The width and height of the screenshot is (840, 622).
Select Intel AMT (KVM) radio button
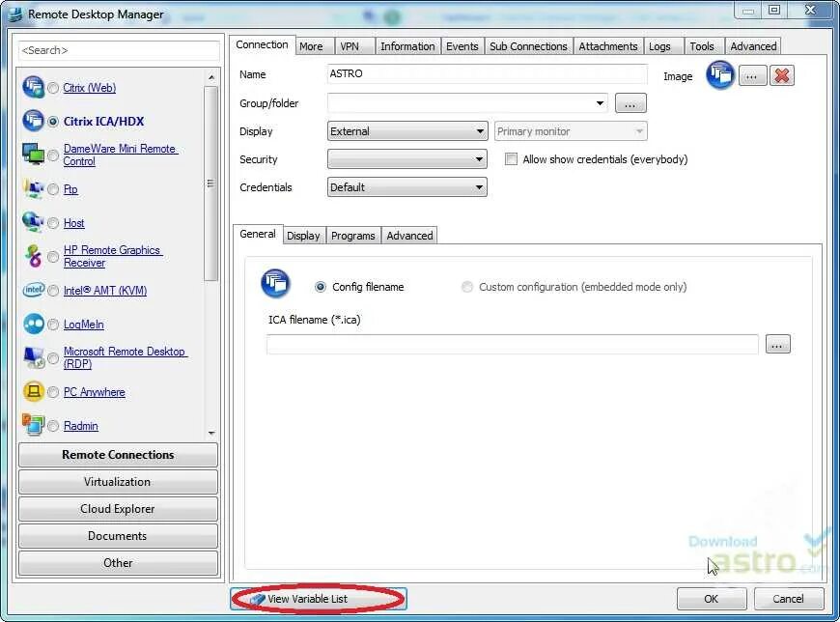(x=53, y=291)
